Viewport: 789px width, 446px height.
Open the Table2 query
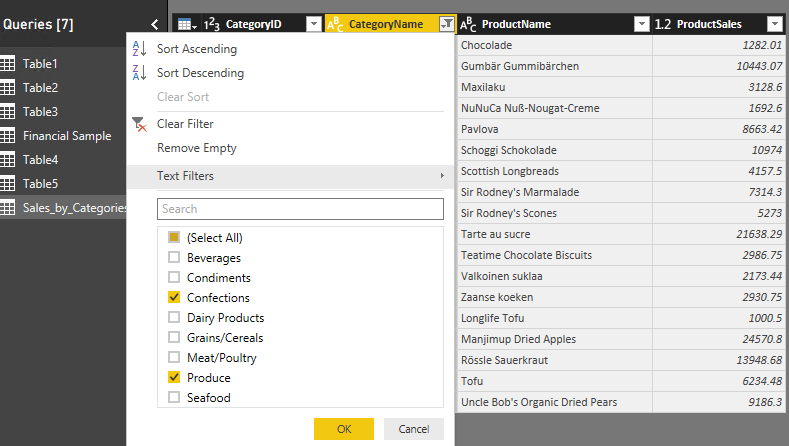(x=40, y=88)
